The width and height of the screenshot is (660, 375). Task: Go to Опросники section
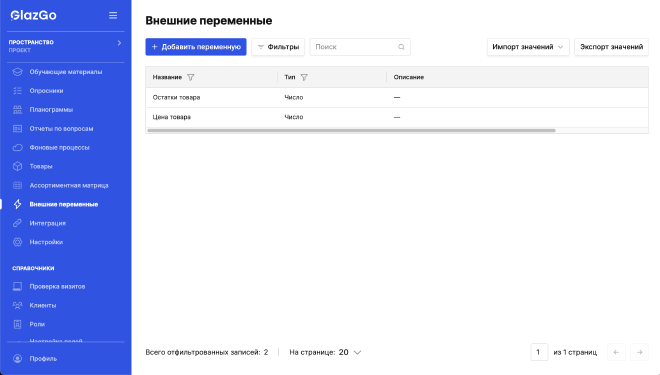46,91
